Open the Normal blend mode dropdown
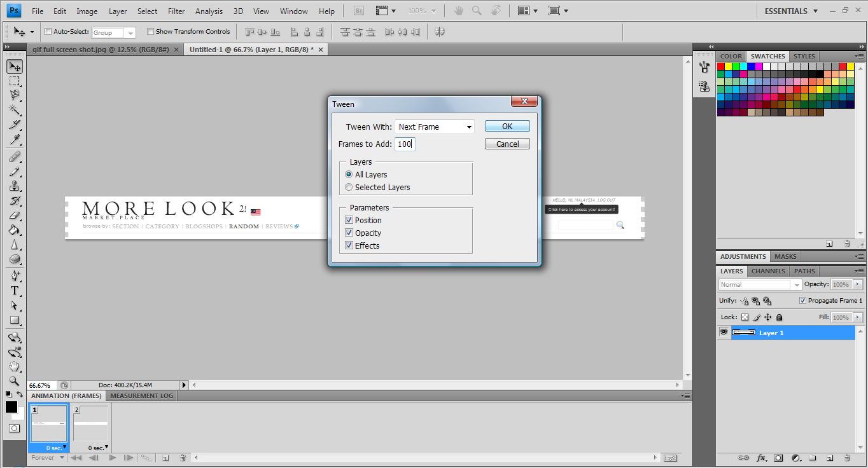The height and width of the screenshot is (468, 868). (x=760, y=285)
